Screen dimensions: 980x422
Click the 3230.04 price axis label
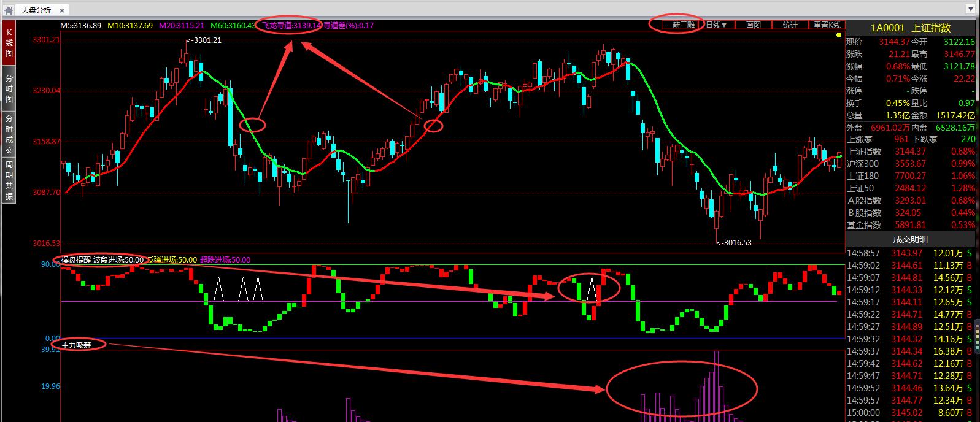click(47, 91)
